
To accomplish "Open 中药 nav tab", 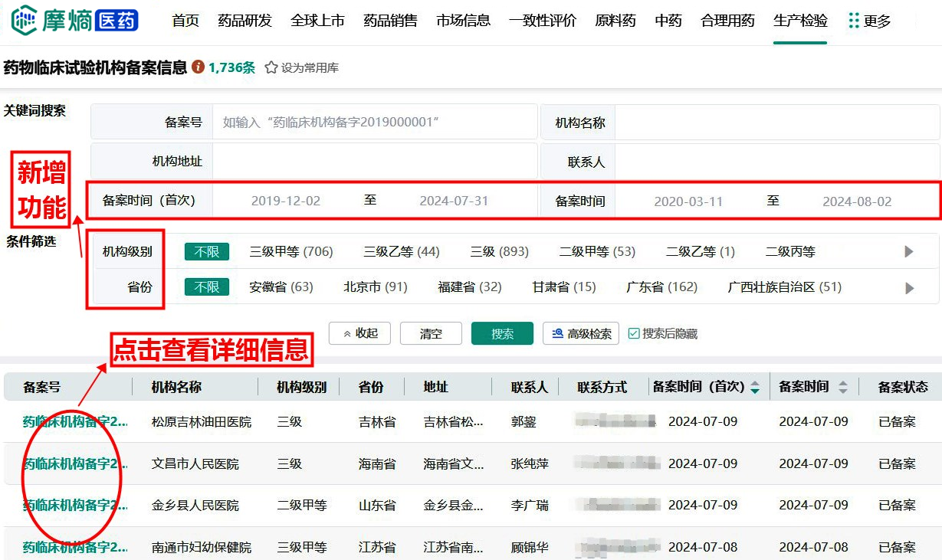I will click(x=668, y=21).
